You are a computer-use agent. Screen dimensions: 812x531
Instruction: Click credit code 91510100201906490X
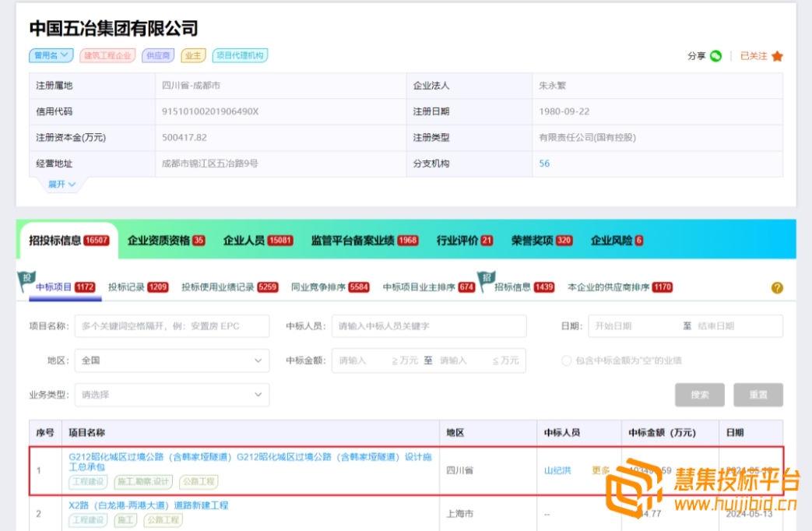(210, 111)
